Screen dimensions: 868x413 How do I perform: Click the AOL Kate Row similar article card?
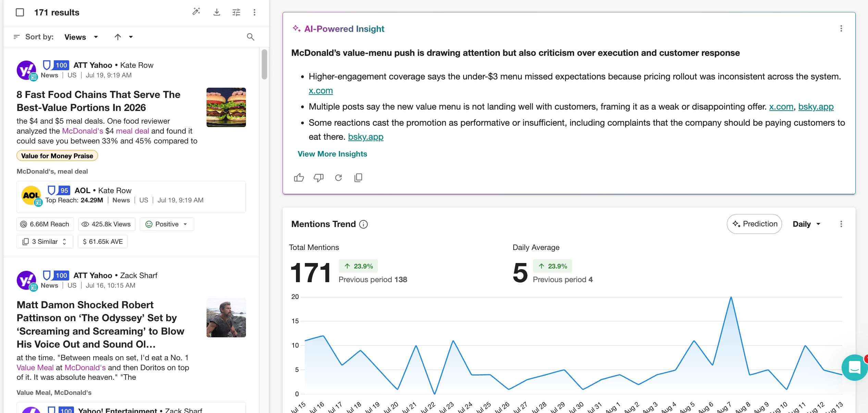[131, 197]
